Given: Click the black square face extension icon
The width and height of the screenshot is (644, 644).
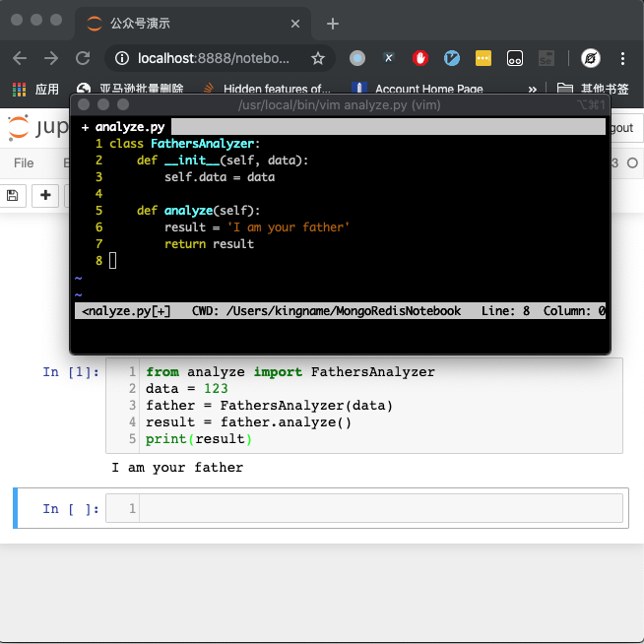Looking at the screenshot, I should pyautogui.click(x=515, y=58).
